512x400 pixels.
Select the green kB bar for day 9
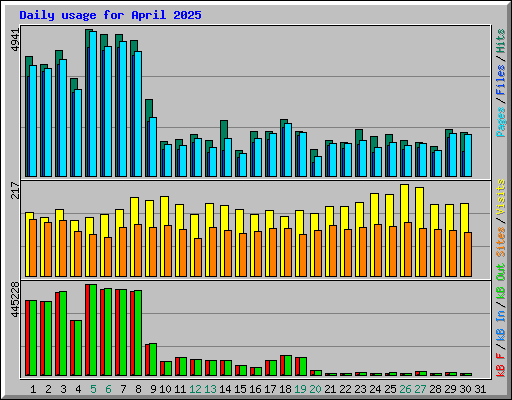(x=153, y=360)
